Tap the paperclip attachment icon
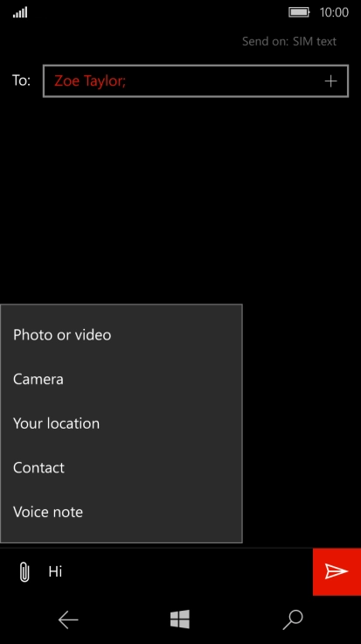This screenshot has height=644, width=361. pos(24,571)
